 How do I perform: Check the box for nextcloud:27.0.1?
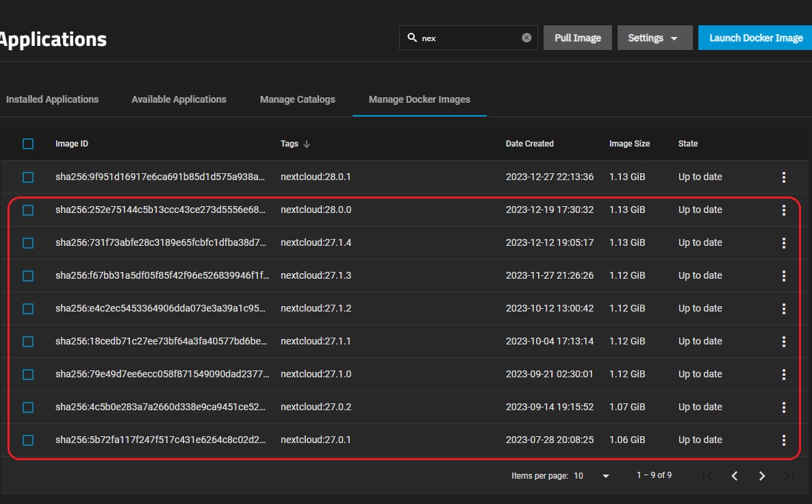(28, 440)
